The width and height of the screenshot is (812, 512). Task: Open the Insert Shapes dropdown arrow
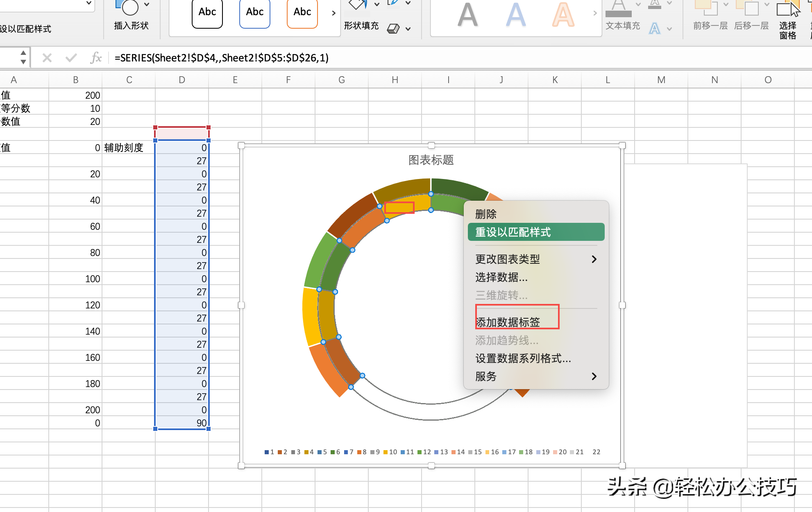(x=147, y=5)
